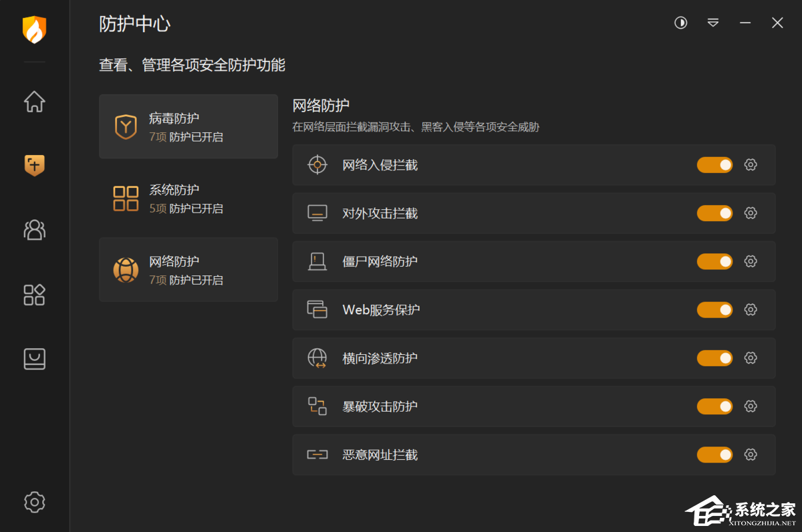Click the Huorong flame logo

pyautogui.click(x=34, y=29)
